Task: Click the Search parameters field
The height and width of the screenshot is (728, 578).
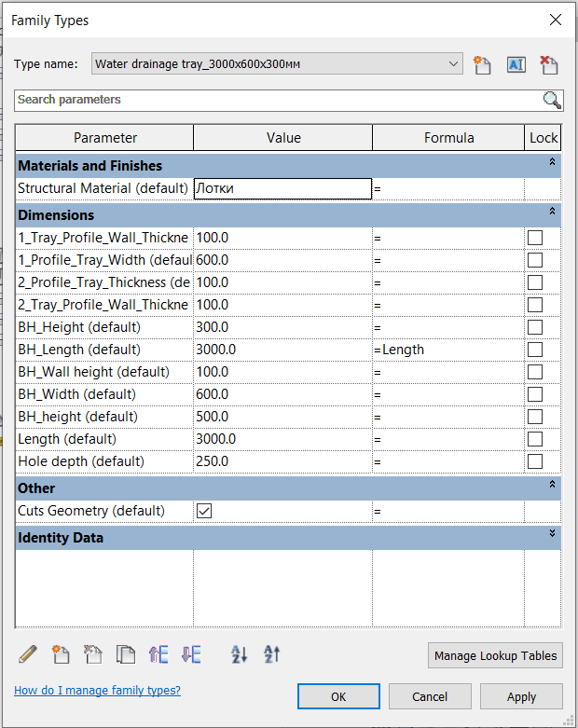Action: (x=278, y=100)
